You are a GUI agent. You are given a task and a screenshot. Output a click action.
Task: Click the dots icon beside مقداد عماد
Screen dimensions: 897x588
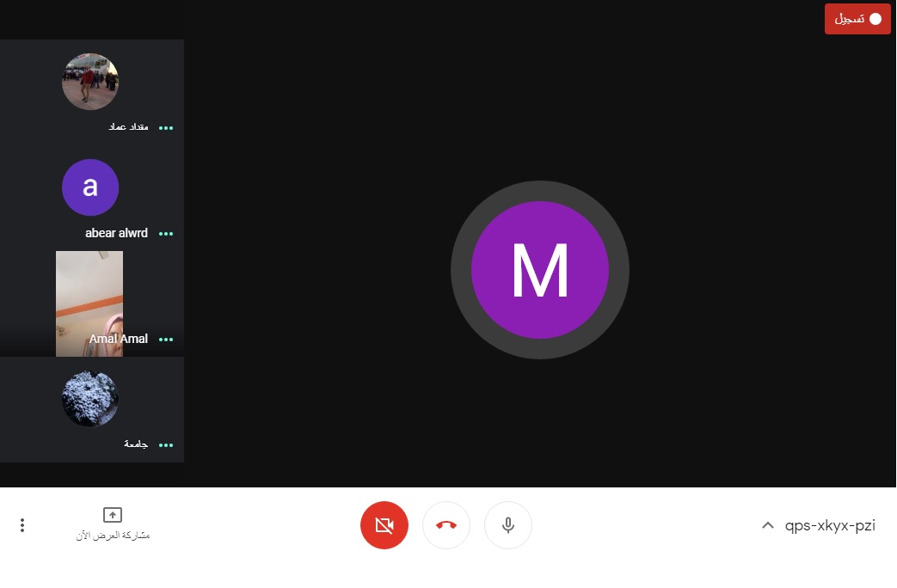(x=166, y=127)
